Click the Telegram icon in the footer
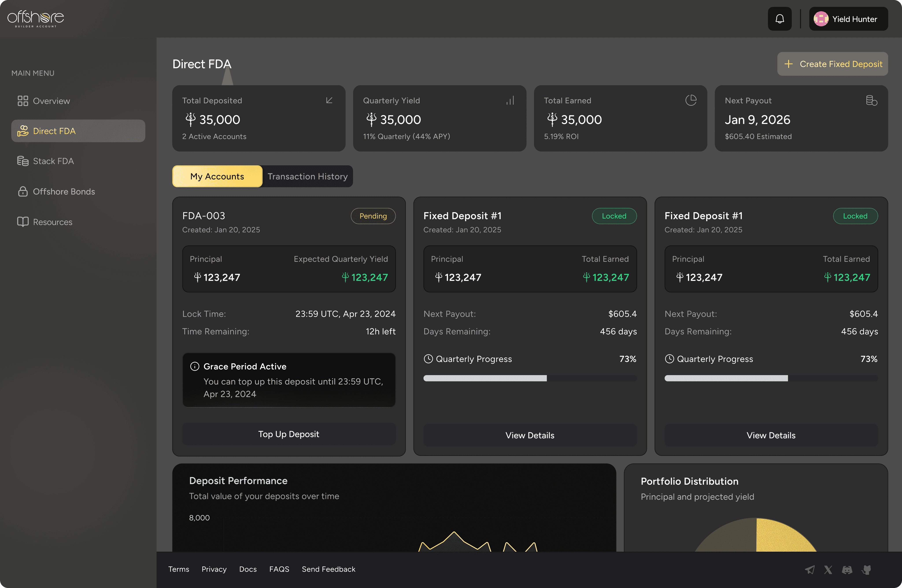Screen dimensions: 902x588 [x=810, y=570]
